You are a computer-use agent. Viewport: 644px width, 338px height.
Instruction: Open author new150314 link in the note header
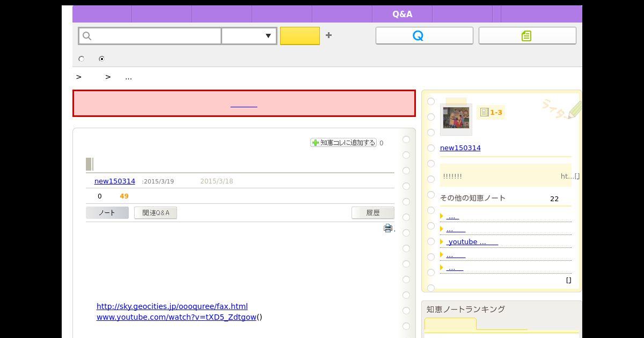click(x=115, y=181)
